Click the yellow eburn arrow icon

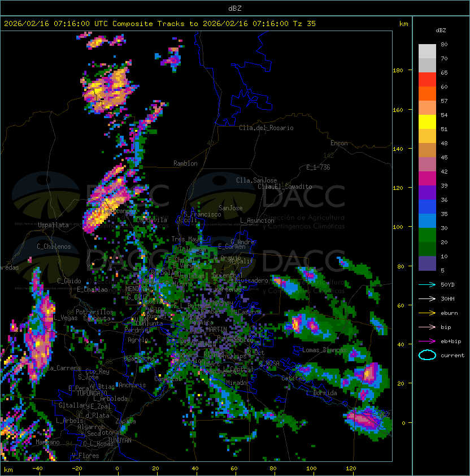tap(427, 313)
